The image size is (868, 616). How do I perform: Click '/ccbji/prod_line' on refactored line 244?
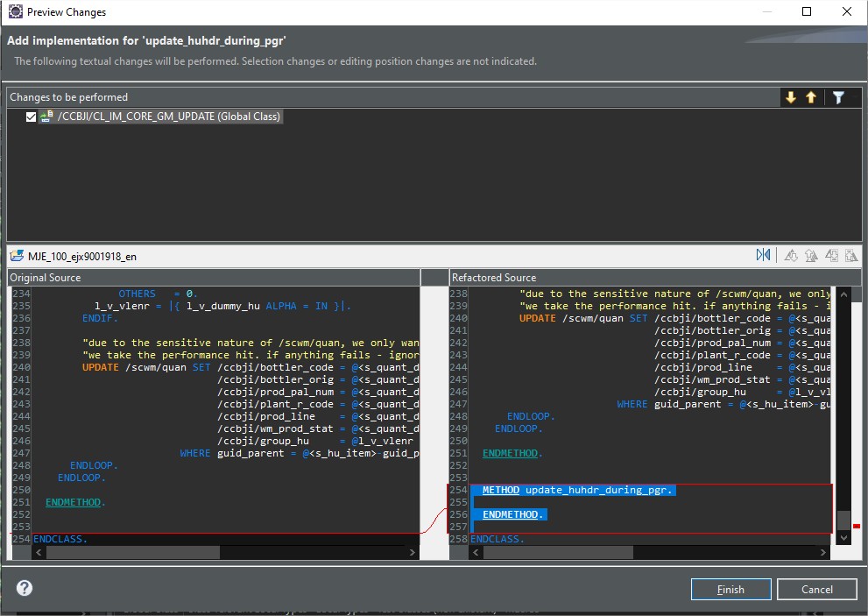[703, 367]
